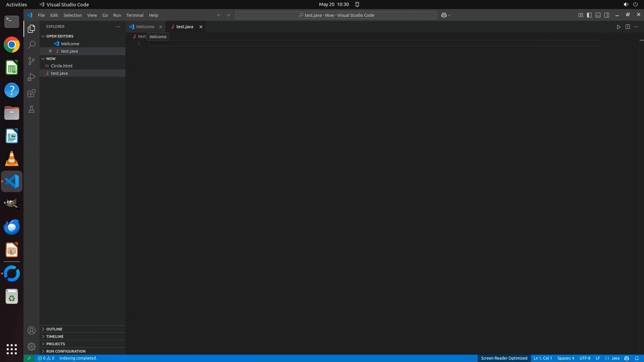Expand the OUTLINE section
644x362 pixels.
(x=54, y=329)
